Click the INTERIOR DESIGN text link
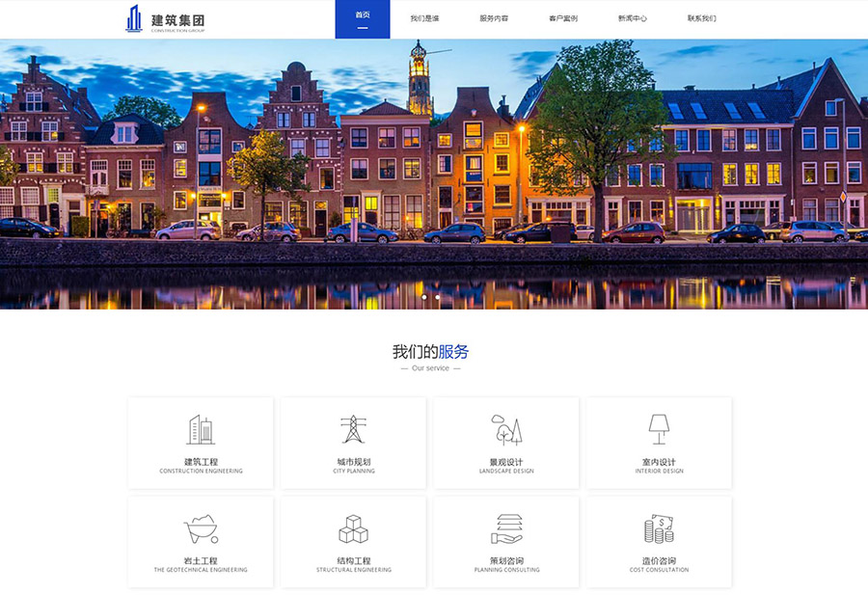Image resolution: width=868 pixels, height=595 pixels. click(659, 472)
